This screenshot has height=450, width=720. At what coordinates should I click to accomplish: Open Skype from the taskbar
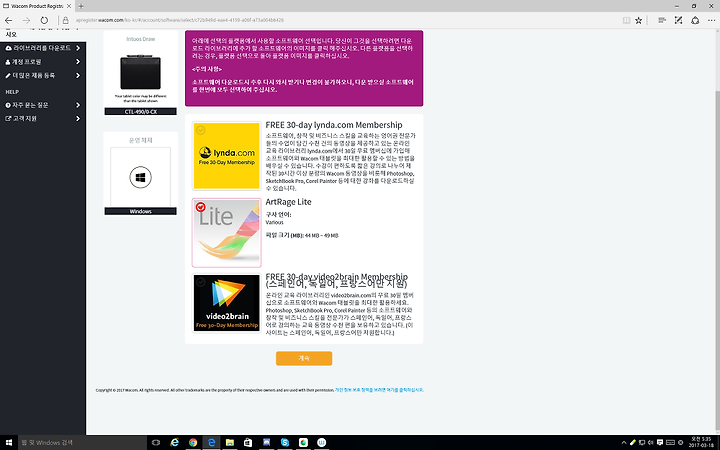point(285,443)
